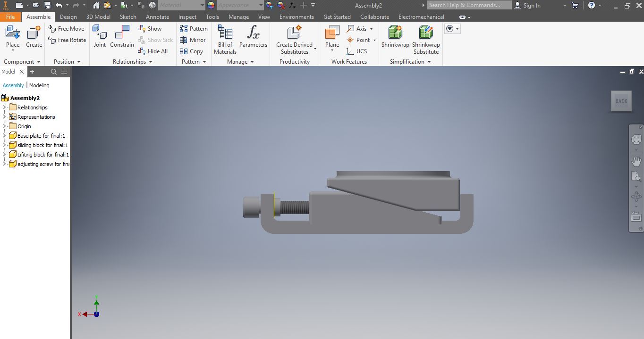
Task: Click the Shrinkwrap tool
Action: coord(395,36)
